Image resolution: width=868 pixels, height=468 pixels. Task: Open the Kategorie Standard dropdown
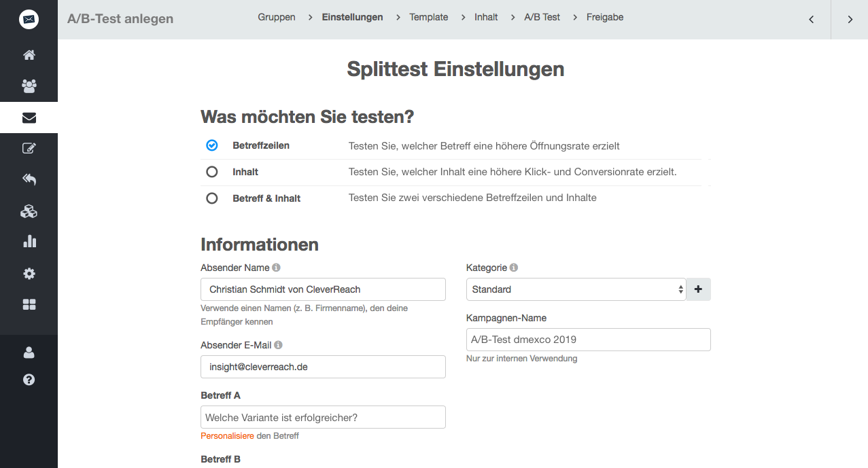point(576,289)
